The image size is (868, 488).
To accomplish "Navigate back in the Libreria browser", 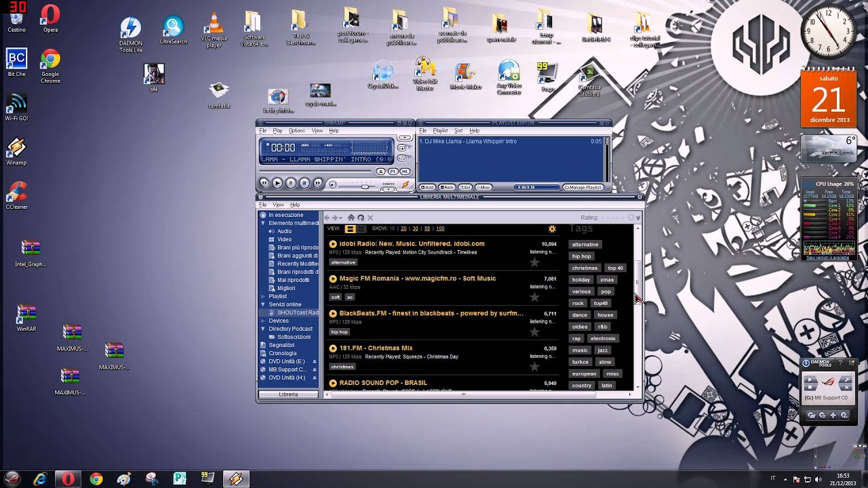I will coord(328,218).
